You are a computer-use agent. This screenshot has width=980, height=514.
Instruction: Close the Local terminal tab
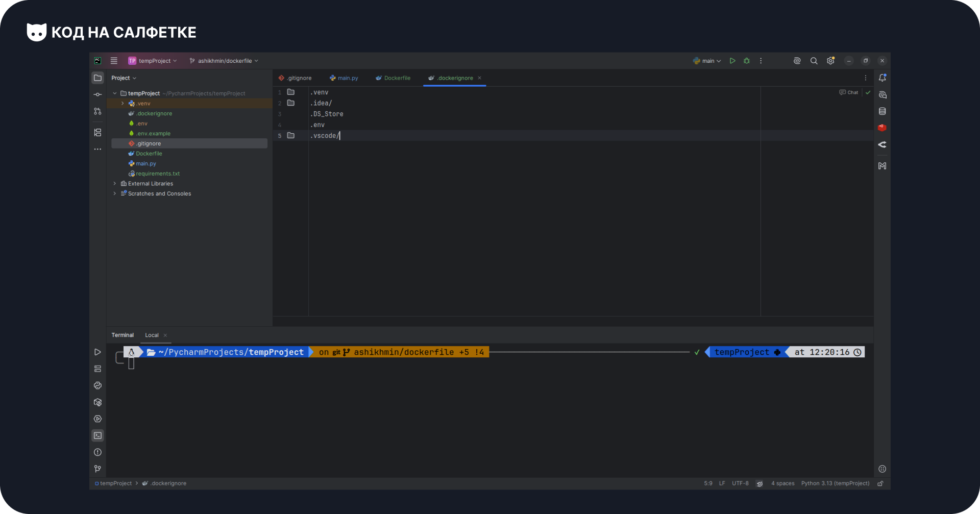click(165, 335)
